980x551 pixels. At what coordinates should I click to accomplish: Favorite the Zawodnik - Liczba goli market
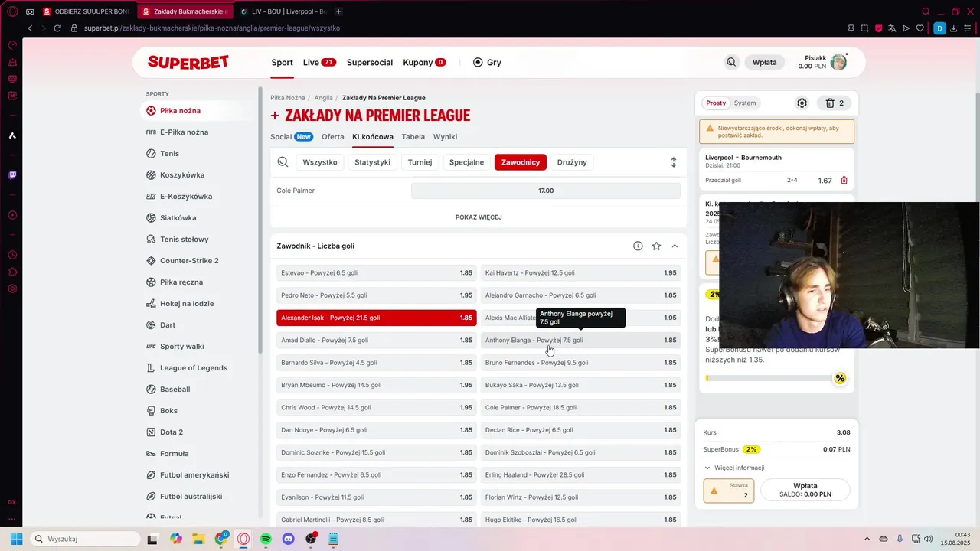(x=656, y=246)
